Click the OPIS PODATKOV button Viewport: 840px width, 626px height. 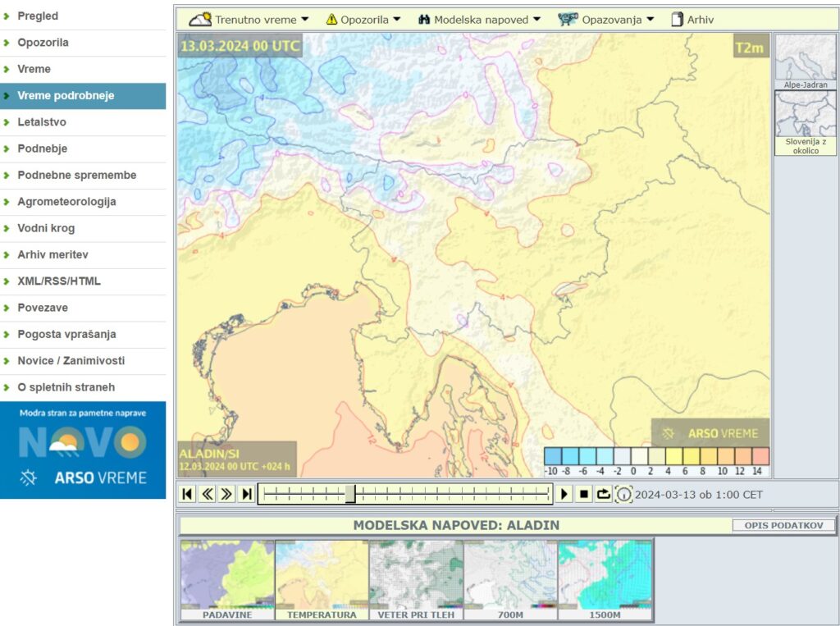pos(783,525)
